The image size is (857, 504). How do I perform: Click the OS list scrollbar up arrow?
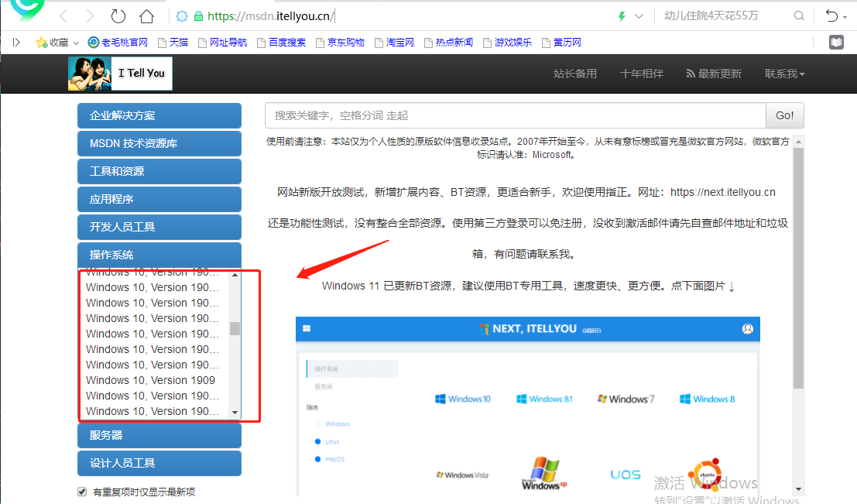[235, 274]
